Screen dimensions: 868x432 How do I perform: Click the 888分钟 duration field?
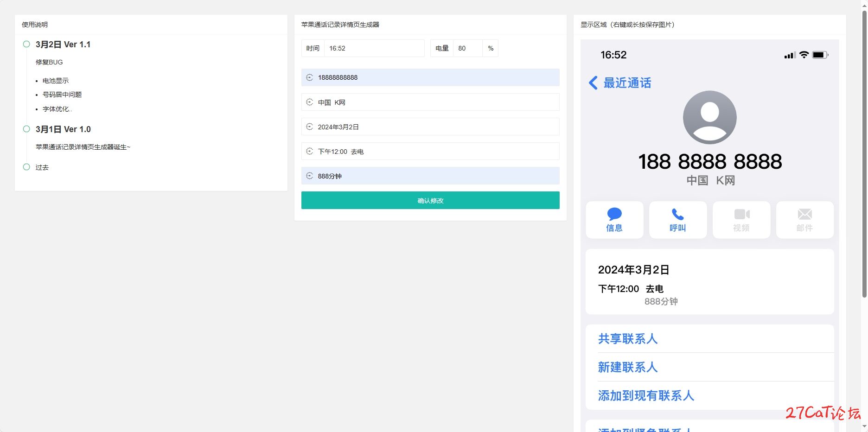pyautogui.click(x=430, y=176)
